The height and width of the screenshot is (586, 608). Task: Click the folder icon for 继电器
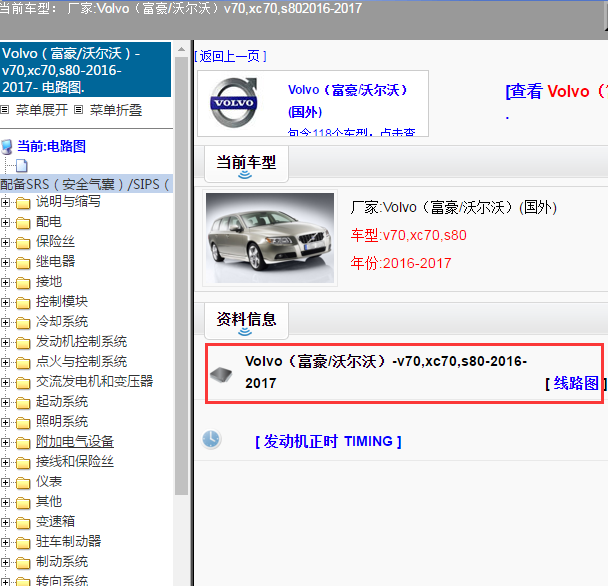(x=23, y=263)
